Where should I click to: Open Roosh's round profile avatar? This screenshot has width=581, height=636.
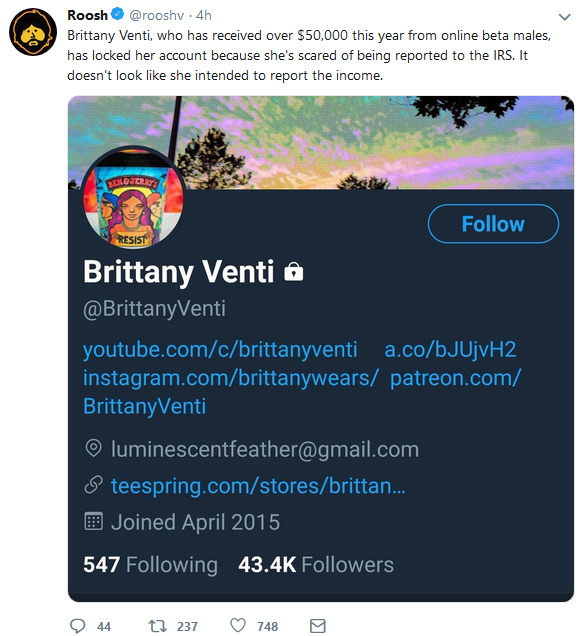point(33,32)
